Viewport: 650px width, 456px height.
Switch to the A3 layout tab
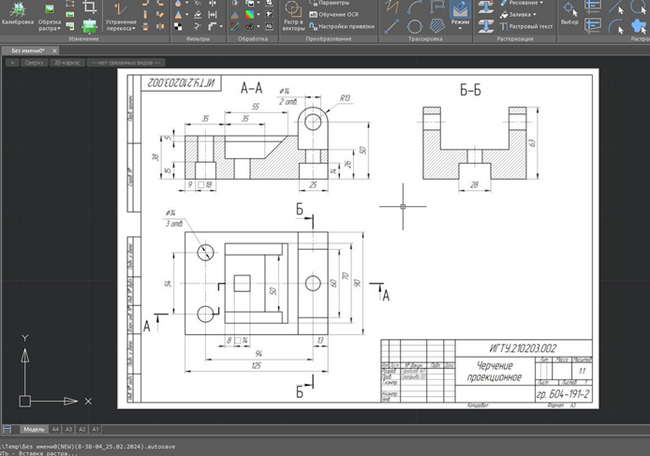tap(69, 428)
